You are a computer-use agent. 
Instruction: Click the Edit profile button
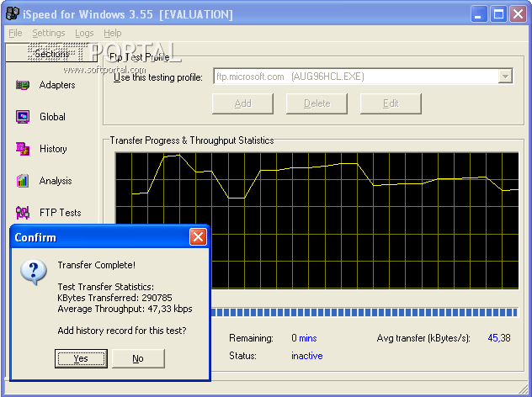point(391,103)
